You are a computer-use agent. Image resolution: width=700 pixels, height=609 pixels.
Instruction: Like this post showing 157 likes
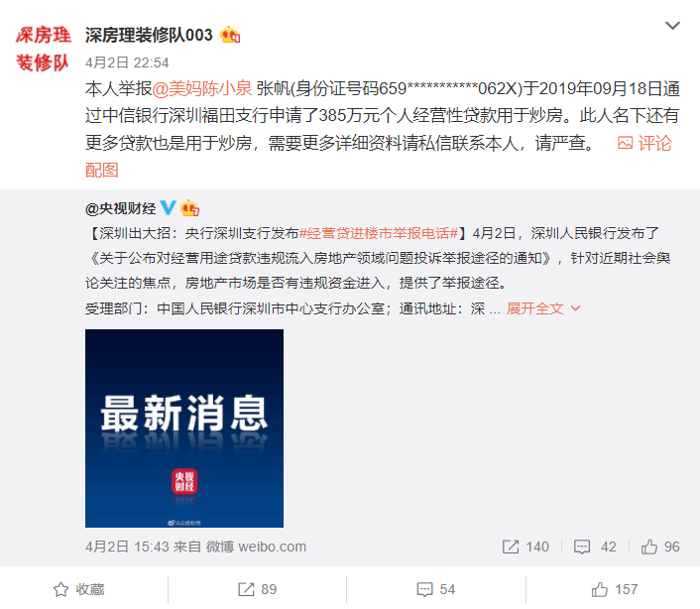pyautogui.click(x=615, y=589)
